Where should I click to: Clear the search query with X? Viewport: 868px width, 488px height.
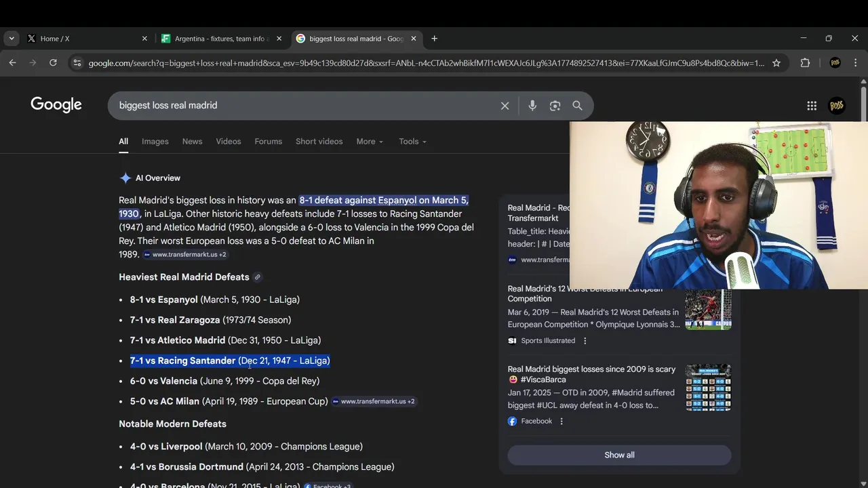[x=505, y=106]
